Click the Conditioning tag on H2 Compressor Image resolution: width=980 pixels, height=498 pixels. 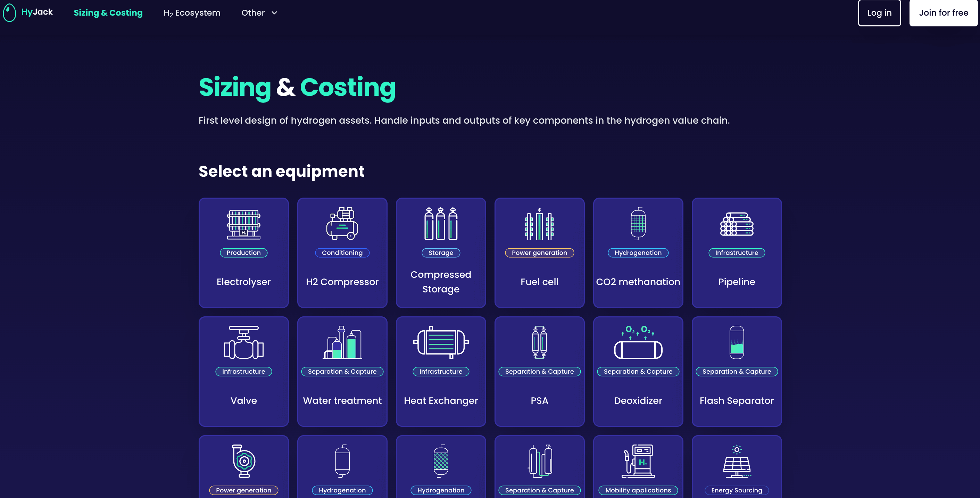click(342, 252)
